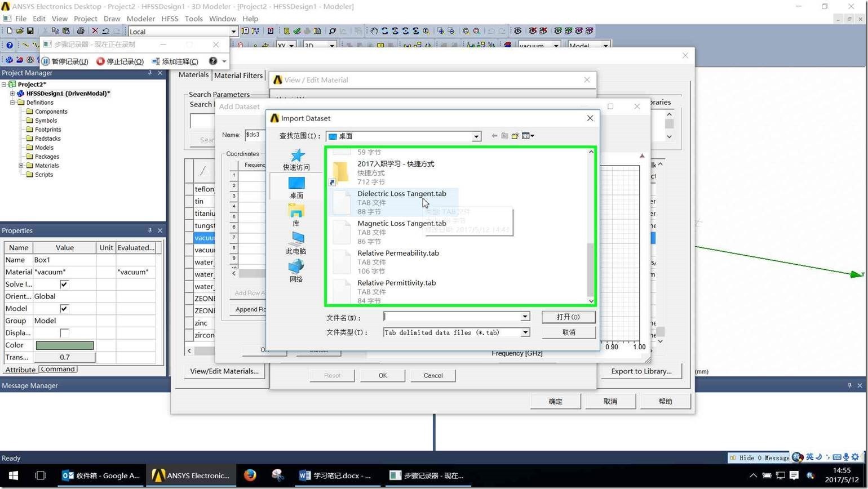Click the Undo arrow toolbar icon

[x=105, y=31]
